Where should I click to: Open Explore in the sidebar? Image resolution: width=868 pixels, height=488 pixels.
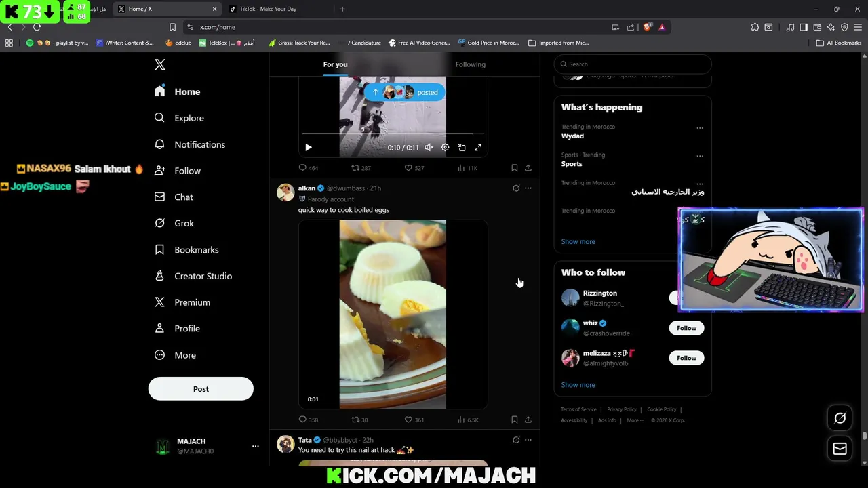click(x=179, y=118)
